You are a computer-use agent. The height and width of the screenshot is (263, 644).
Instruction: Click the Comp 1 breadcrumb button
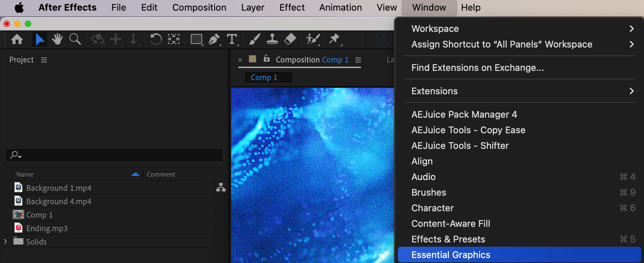click(x=269, y=77)
